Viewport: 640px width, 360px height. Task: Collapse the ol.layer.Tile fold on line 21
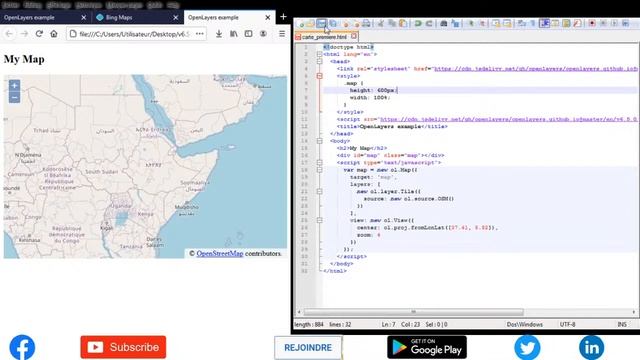320,191
